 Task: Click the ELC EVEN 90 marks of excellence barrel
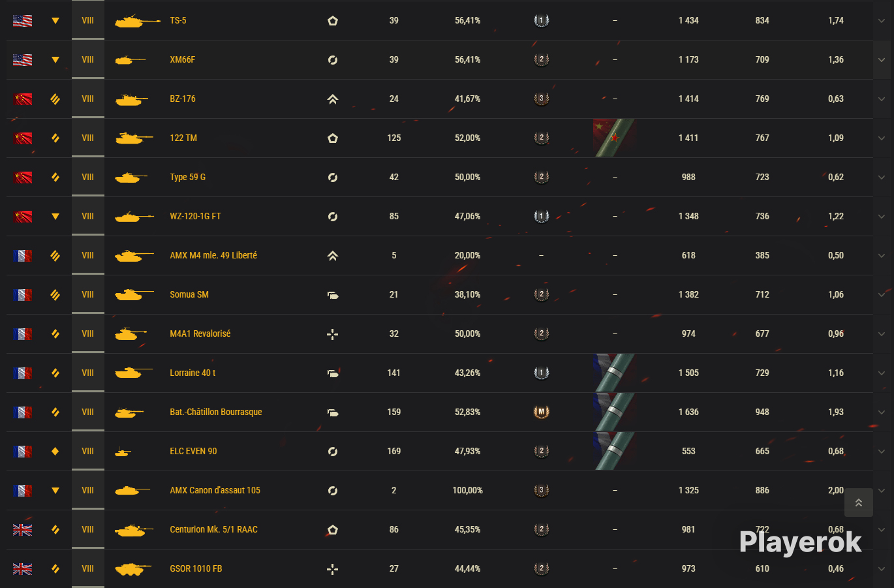614,451
